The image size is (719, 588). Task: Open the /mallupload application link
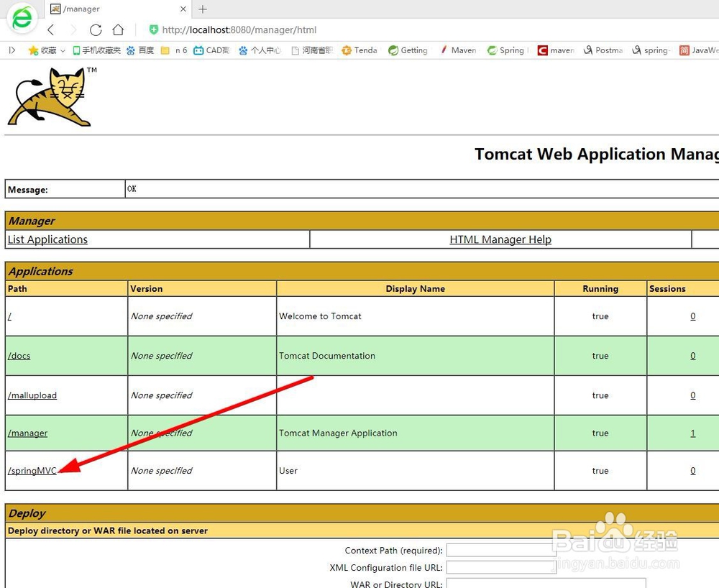tap(32, 395)
